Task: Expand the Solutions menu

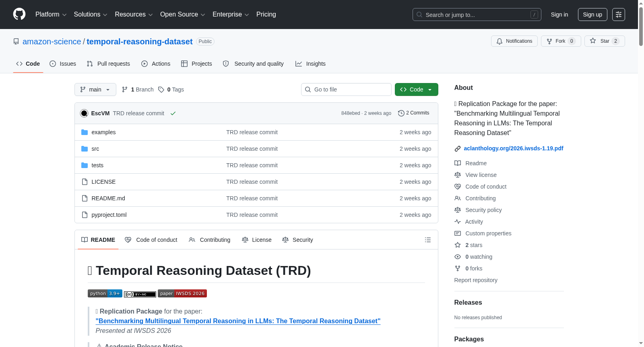Action: tap(91, 15)
